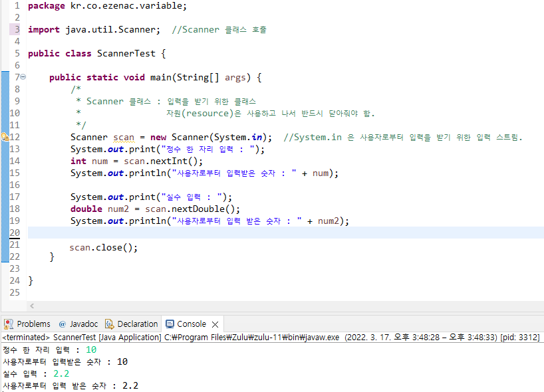Click the warning marker on line 12
The height and width of the screenshot is (392, 544).
tap(5, 137)
